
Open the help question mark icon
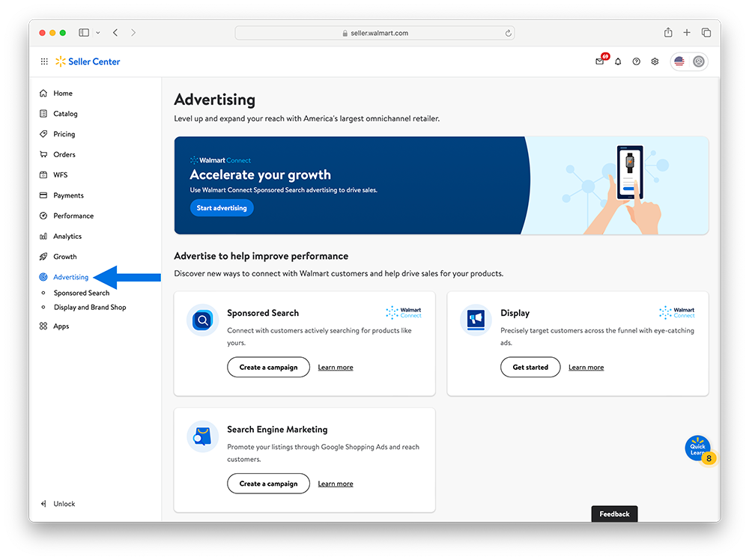pyautogui.click(x=636, y=61)
